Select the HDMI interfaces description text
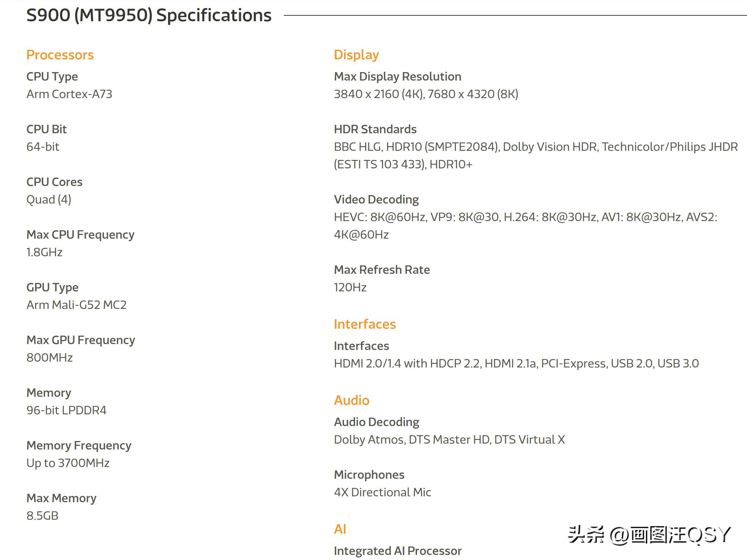The height and width of the screenshot is (560, 747). click(516, 363)
